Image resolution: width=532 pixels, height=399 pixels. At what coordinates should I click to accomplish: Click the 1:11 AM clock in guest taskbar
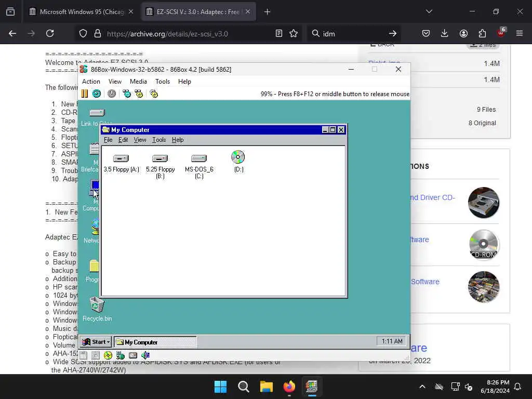pos(392,341)
